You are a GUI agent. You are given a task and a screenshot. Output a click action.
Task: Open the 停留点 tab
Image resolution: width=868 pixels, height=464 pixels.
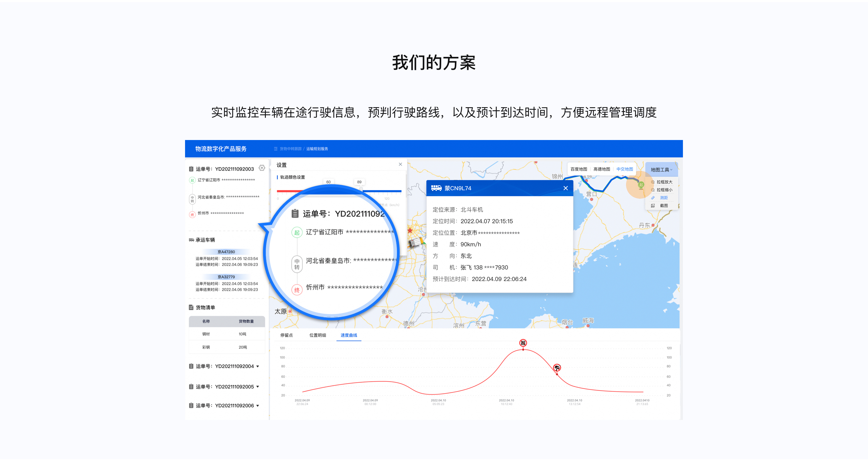click(286, 335)
